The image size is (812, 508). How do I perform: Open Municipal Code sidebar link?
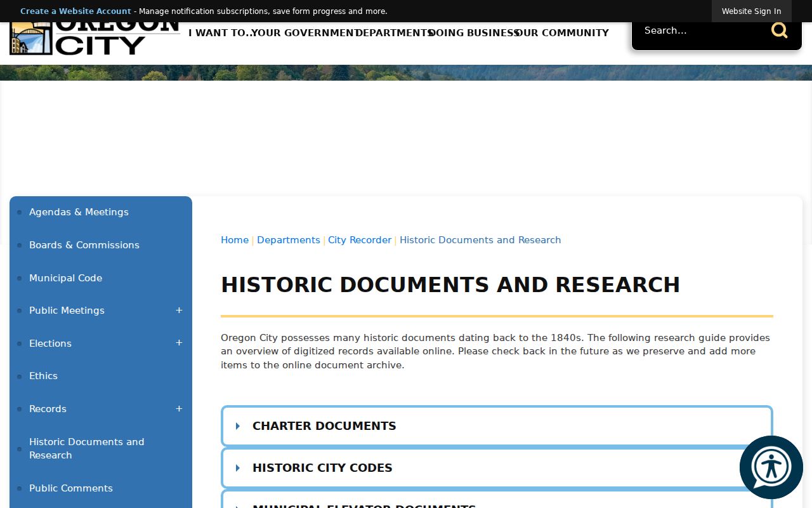coord(65,278)
